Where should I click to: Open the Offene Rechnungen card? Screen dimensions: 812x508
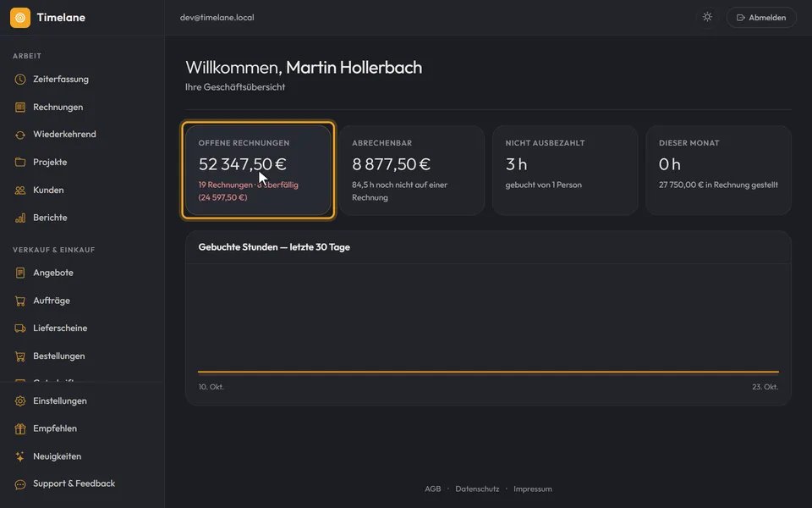point(258,170)
